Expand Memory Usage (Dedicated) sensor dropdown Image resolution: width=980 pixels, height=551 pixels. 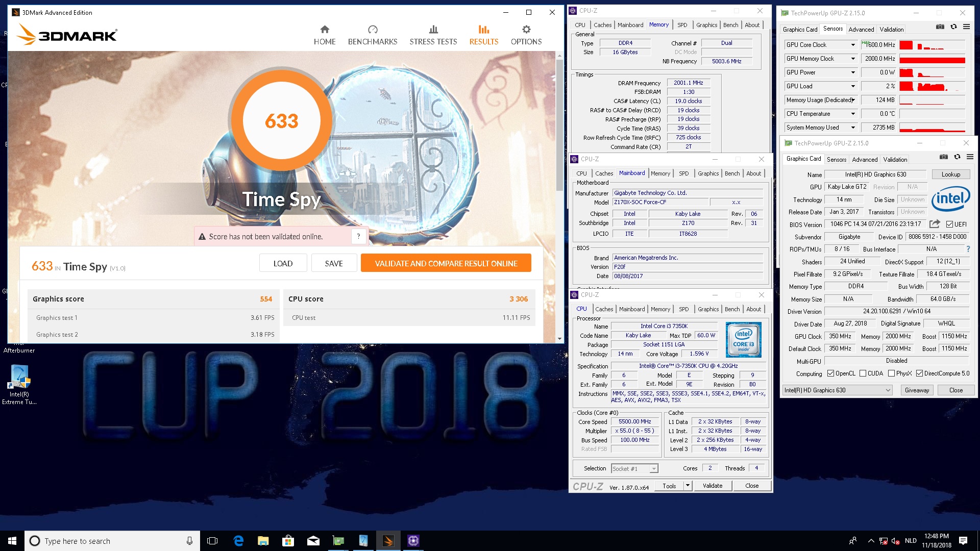click(852, 100)
